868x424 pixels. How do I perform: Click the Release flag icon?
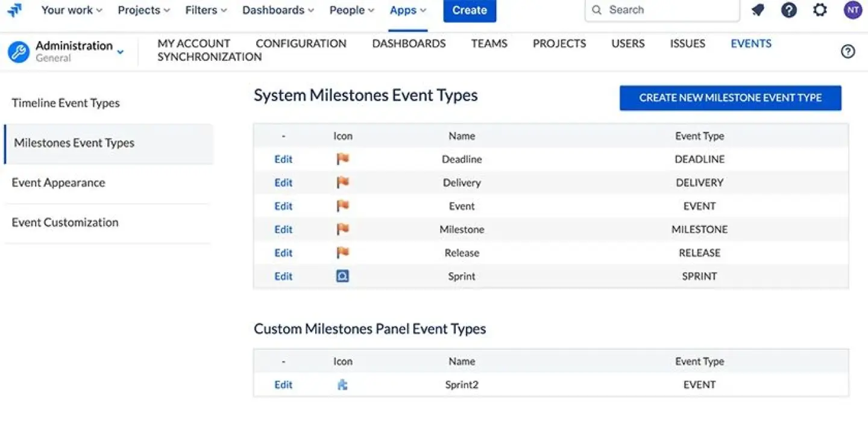pyautogui.click(x=342, y=253)
